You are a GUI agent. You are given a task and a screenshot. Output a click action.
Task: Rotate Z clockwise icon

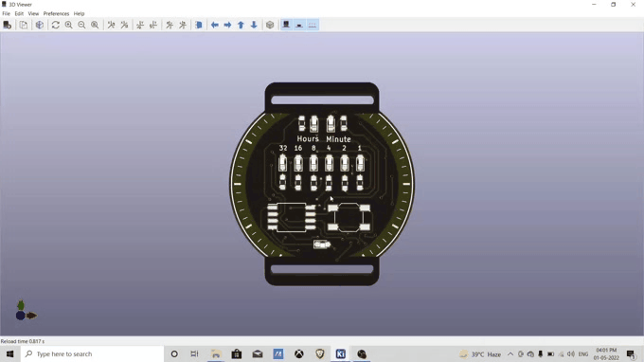[170, 25]
